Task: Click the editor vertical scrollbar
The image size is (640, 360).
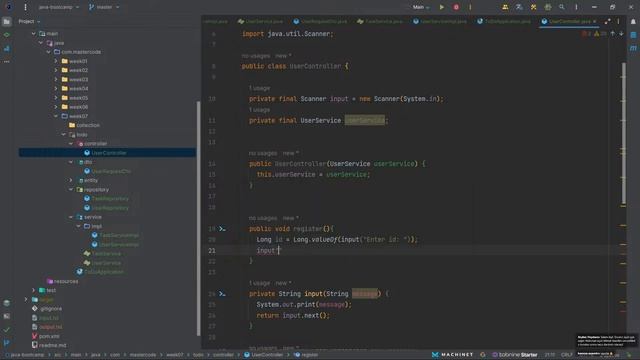Action: point(624,133)
